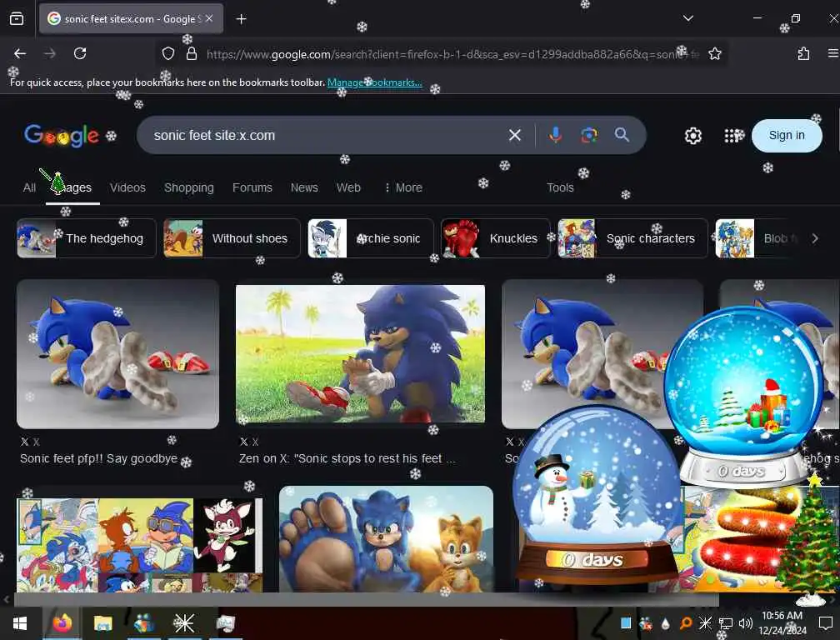Open the clock and date flyout

click(782, 623)
